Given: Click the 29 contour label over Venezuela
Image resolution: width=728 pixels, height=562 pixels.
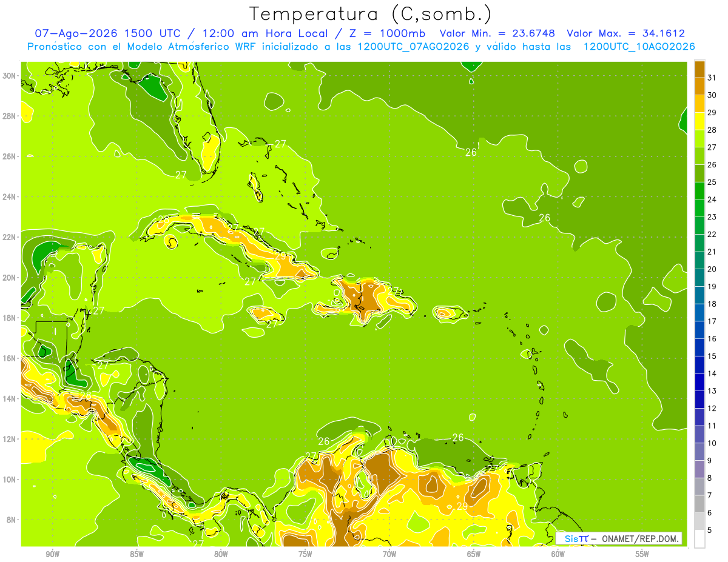Looking at the screenshot, I should pyautogui.click(x=462, y=506).
